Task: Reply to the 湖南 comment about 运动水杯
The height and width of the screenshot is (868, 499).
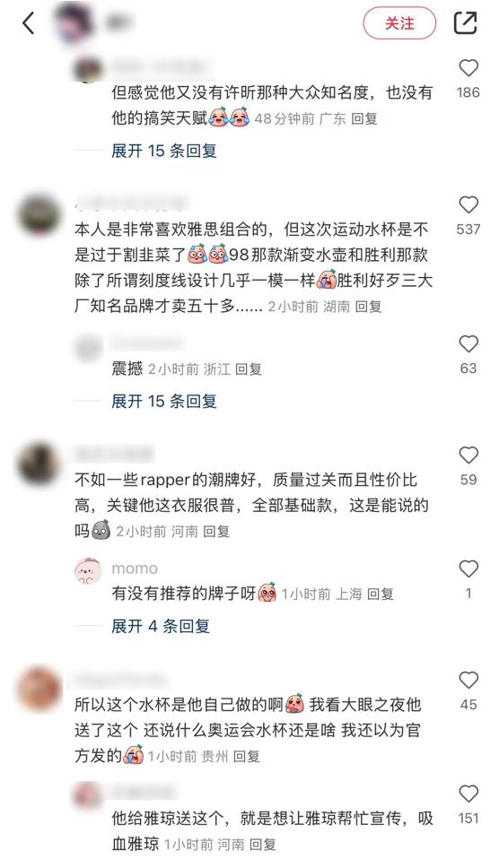Action: (368, 306)
